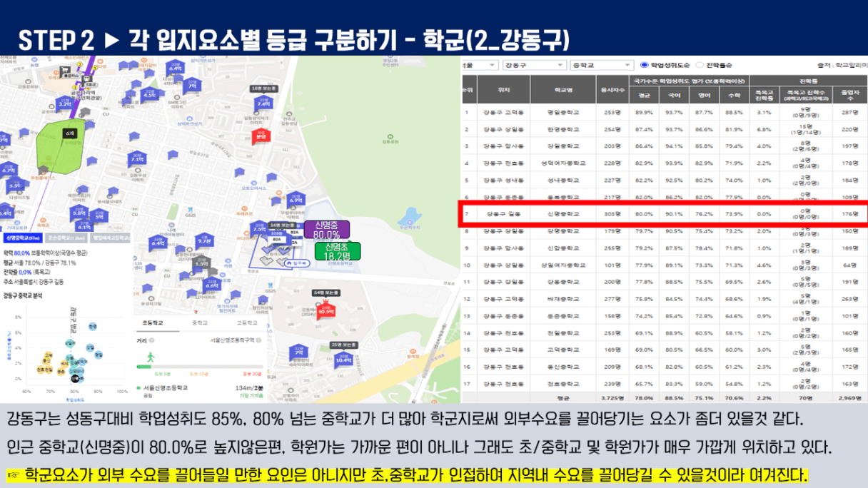Click the 5.8억 apartment price marker
868x488 pixels.
tap(79, 212)
